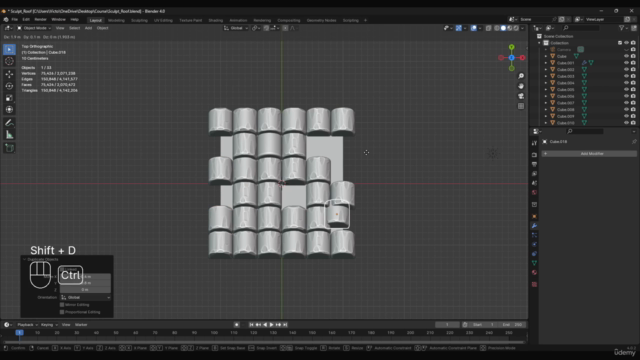Enable the Mirror Editing checkbox
The image size is (640, 360).
click(62, 305)
